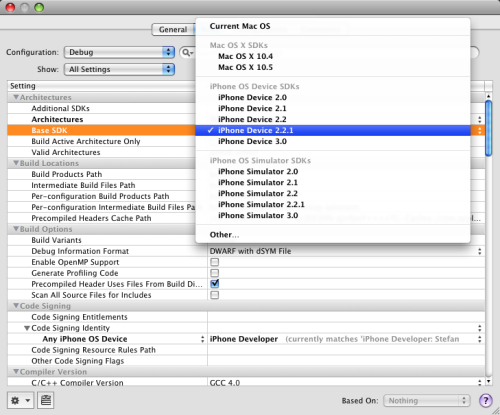Open Any iPhone OS Device condition stepper
This screenshot has height=415, width=500.
pyautogui.click(x=202, y=339)
